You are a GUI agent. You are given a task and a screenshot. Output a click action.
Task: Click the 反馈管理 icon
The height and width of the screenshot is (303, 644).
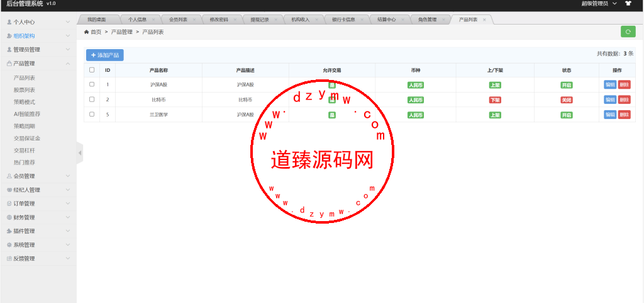[9, 259]
